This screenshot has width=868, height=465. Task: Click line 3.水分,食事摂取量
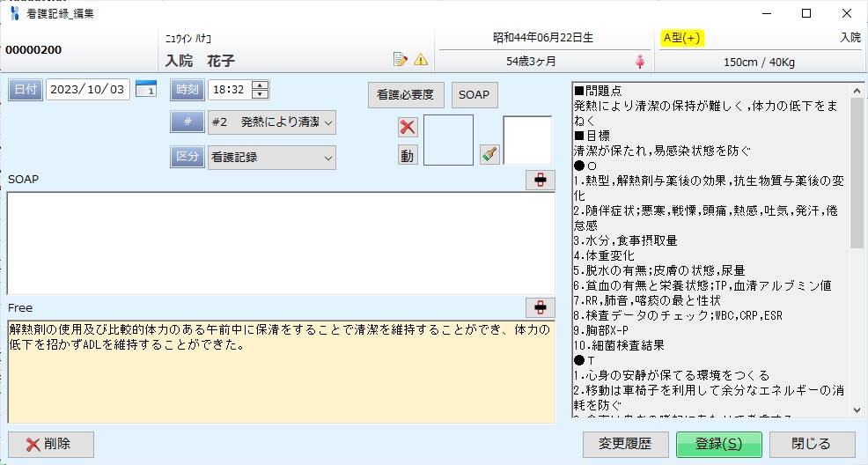626,240
